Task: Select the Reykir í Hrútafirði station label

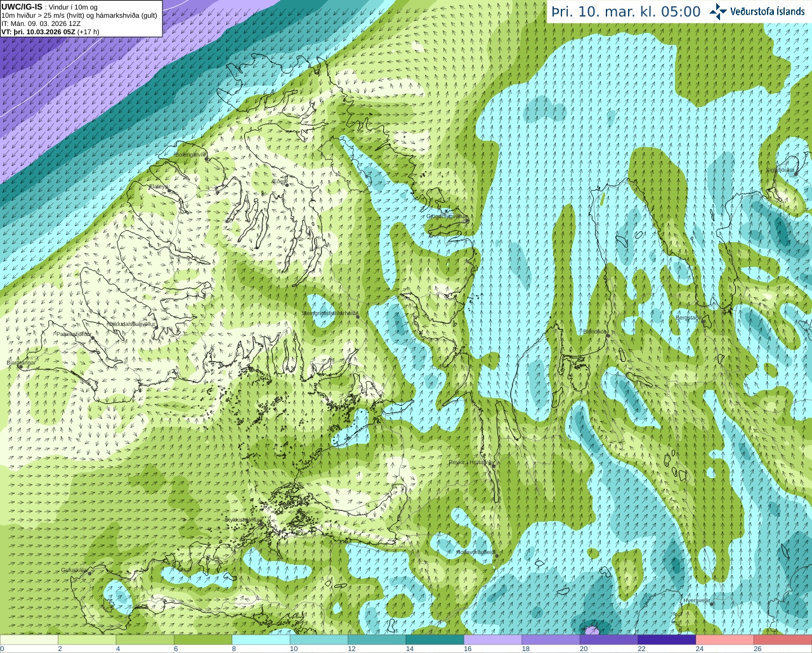Action: 470,462
